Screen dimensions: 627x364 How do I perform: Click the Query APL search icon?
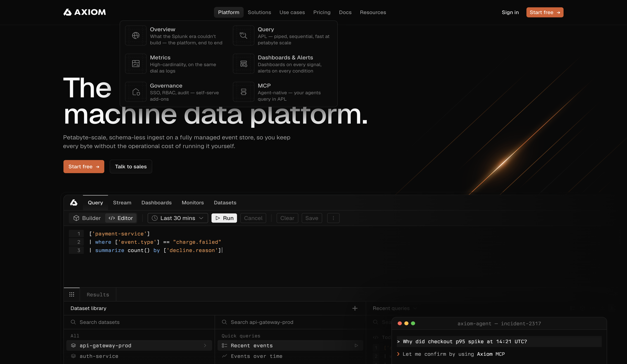point(243,35)
